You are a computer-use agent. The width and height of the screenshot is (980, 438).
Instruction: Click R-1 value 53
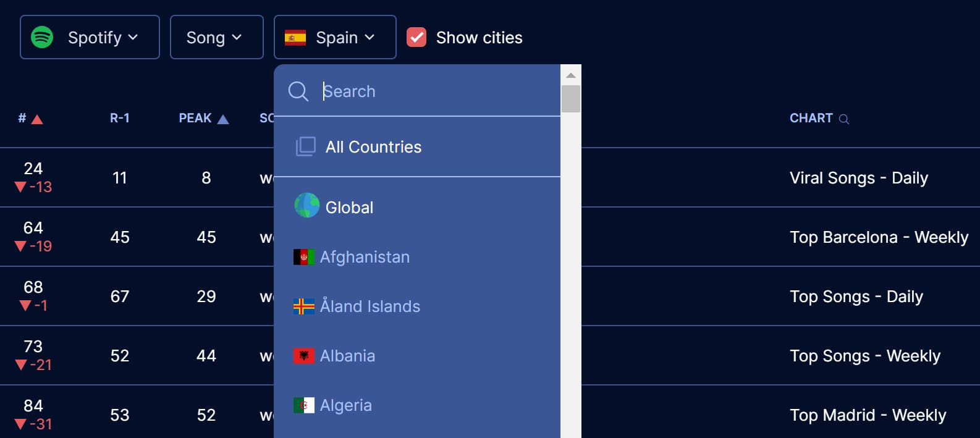tap(120, 415)
